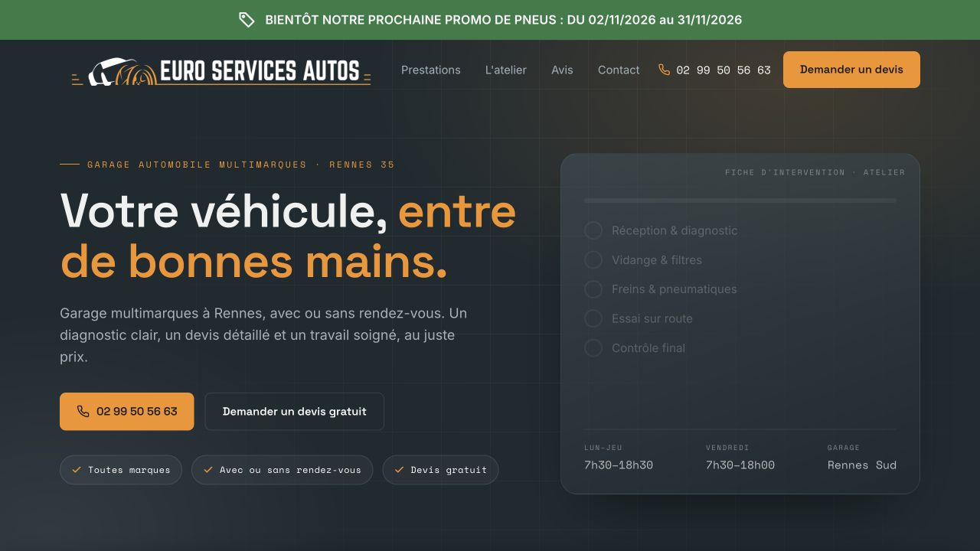Click the Essai sur route label
This screenshot has height=551, width=980.
[x=652, y=318]
